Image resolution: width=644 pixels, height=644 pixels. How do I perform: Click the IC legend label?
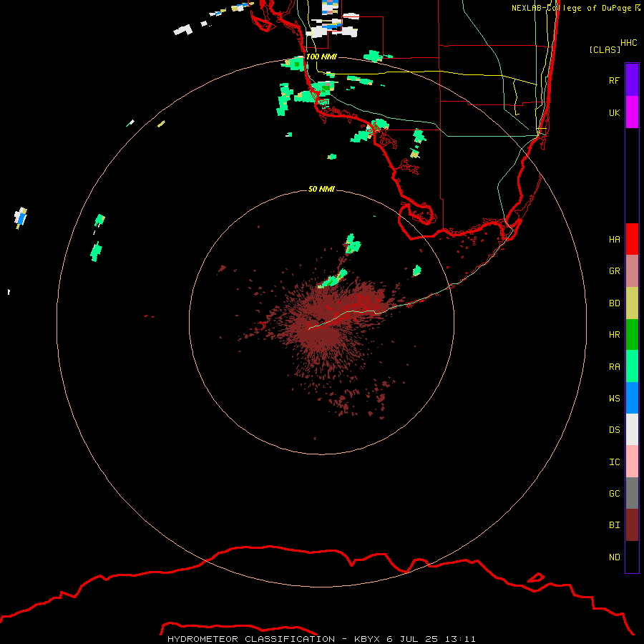[x=614, y=462]
